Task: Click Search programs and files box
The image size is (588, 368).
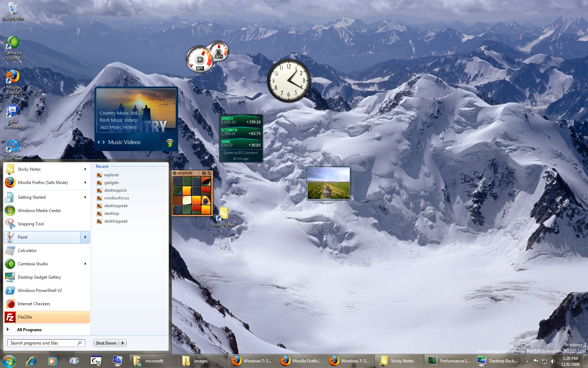Action: 46,343
